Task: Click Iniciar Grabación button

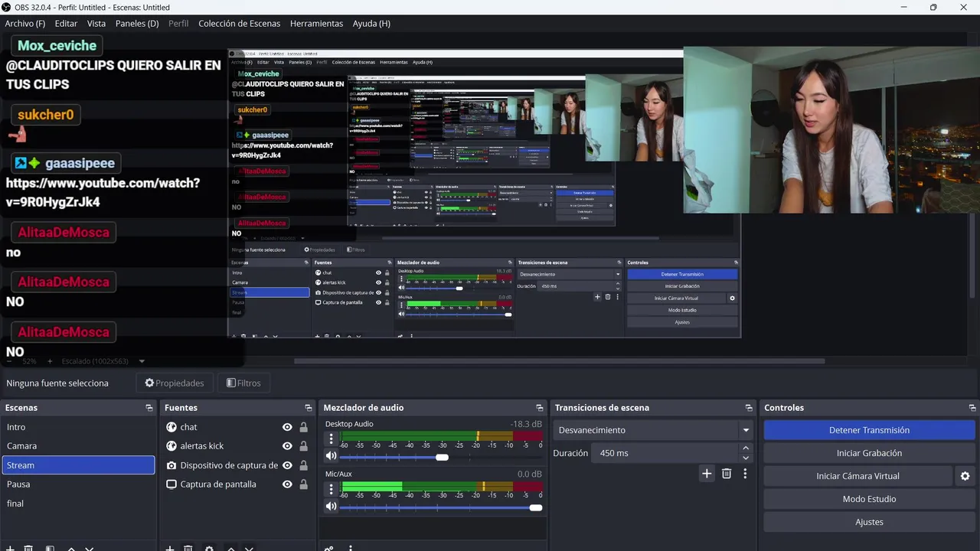Action: [x=869, y=453]
